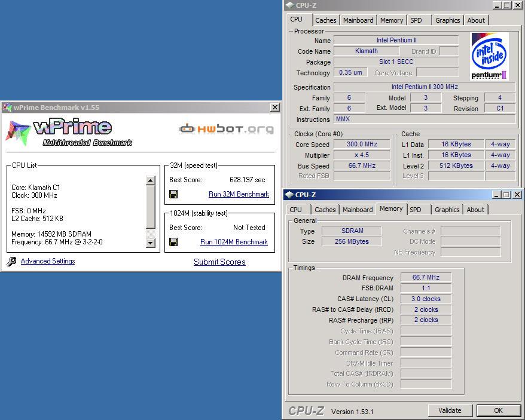Click the Instructions field showing MMX
This screenshot has height=420, width=525.
click(x=425, y=119)
